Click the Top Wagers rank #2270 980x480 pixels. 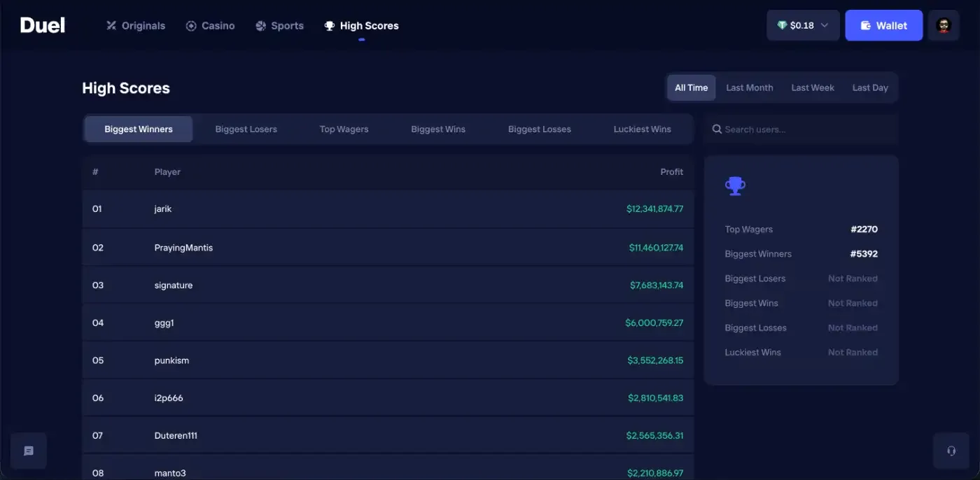click(x=864, y=229)
